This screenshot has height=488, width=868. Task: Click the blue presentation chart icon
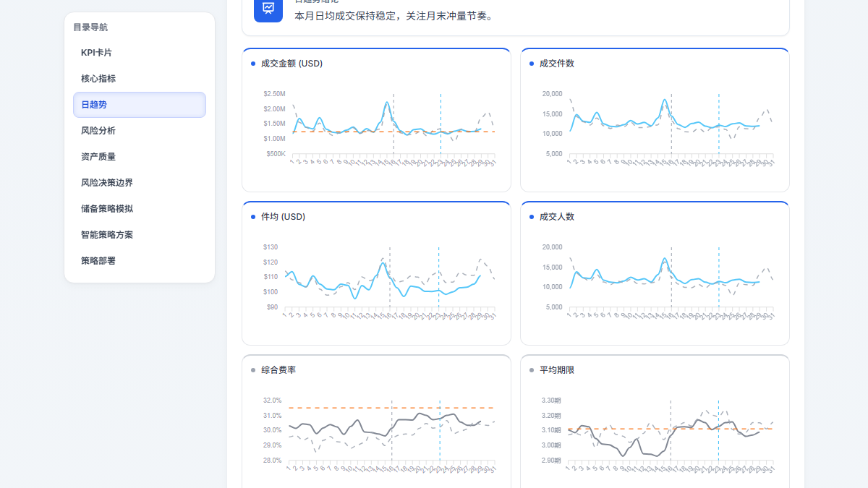click(268, 8)
